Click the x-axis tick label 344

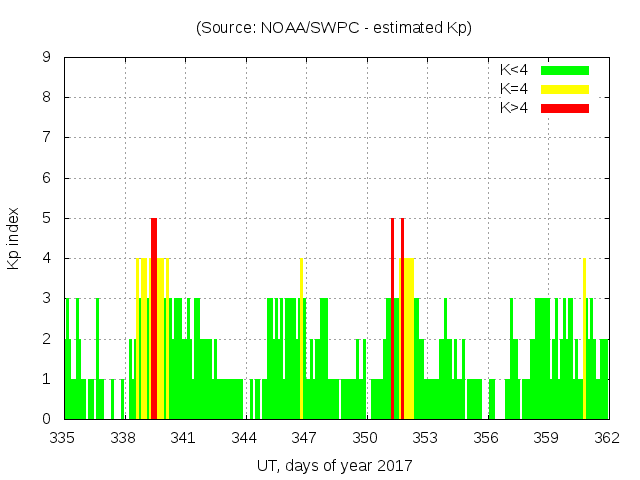pyautogui.click(x=244, y=437)
